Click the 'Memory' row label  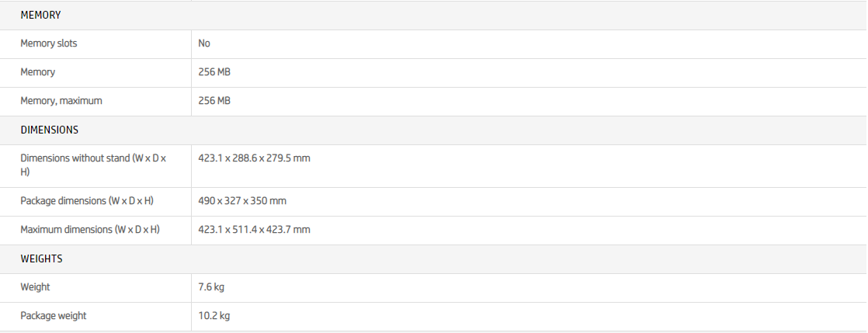[38, 72]
